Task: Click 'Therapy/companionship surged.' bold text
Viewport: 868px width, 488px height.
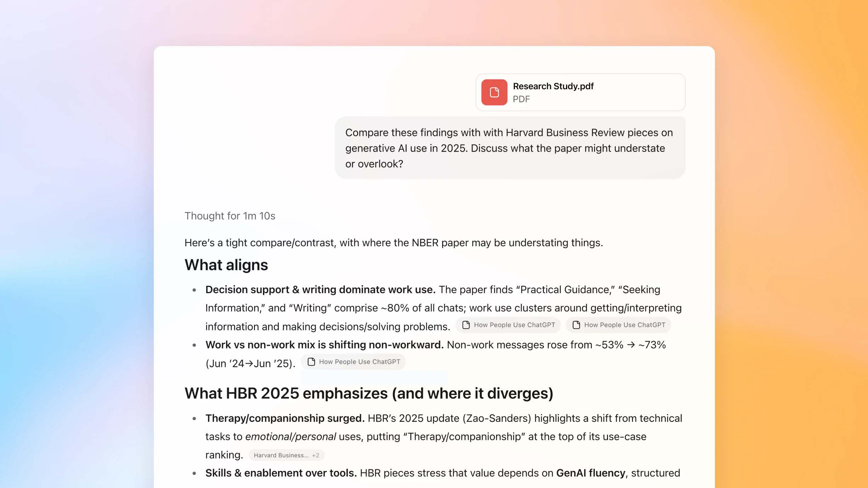Action: pos(285,419)
